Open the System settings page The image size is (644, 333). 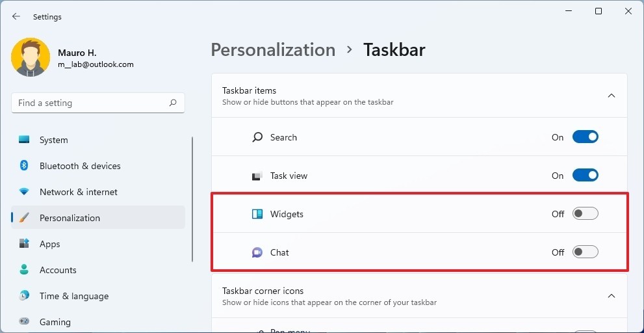pyautogui.click(x=53, y=140)
